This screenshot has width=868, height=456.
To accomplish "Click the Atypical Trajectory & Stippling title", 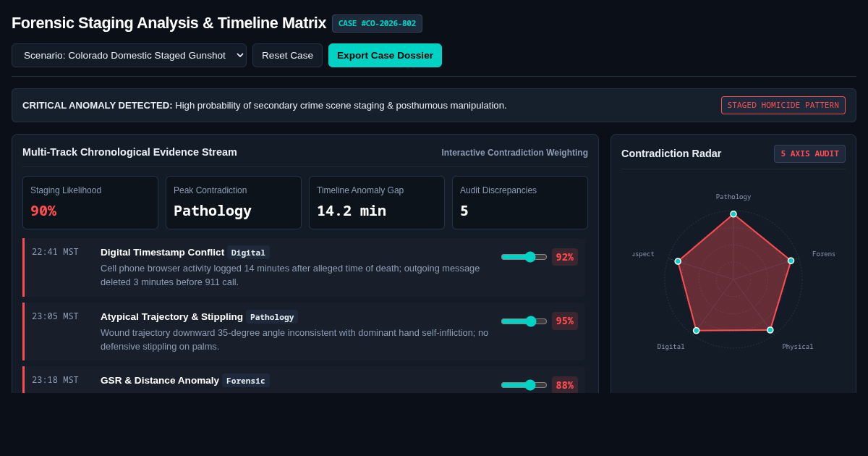I will click(x=171, y=317).
